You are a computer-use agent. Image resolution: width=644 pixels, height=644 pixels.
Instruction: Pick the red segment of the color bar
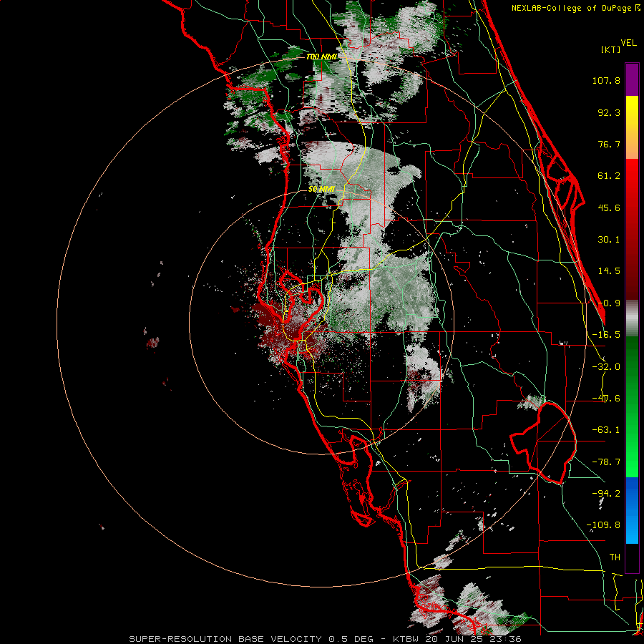(x=632, y=229)
